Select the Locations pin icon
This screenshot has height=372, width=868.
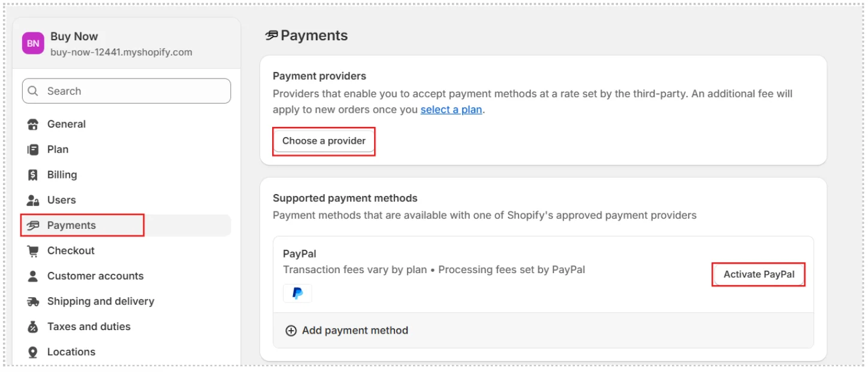pyautogui.click(x=34, y=352)
